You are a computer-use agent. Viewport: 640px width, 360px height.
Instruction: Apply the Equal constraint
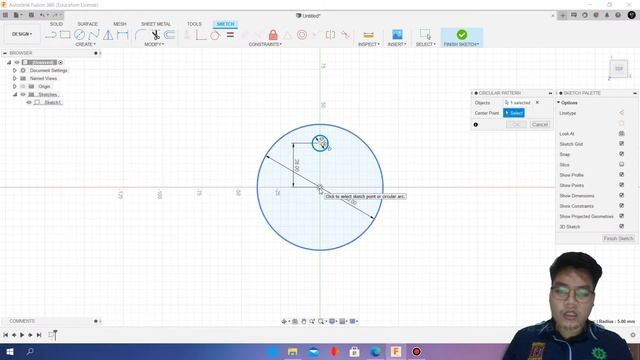[230, 35]
